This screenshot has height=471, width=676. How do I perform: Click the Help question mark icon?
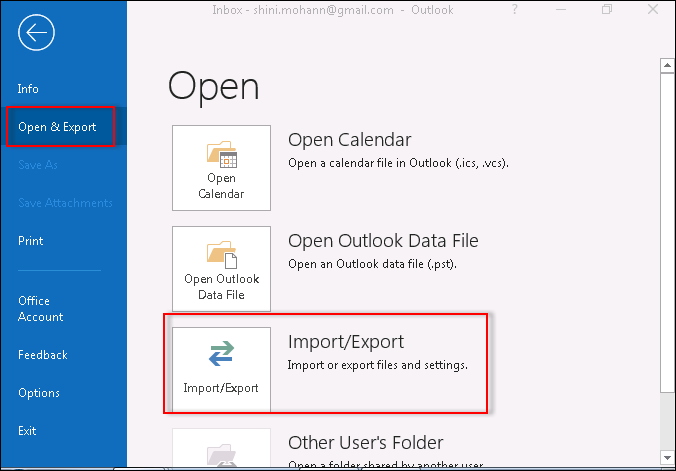(514, 9)
